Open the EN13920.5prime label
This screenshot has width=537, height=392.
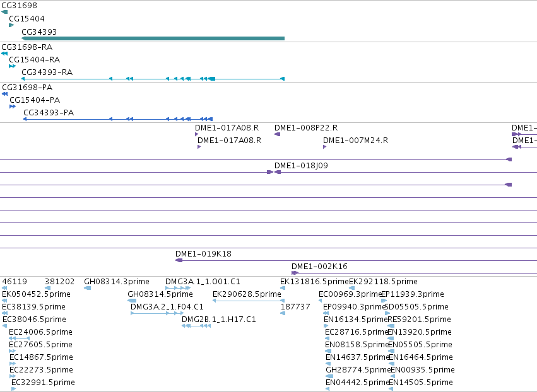pos(420,332)
